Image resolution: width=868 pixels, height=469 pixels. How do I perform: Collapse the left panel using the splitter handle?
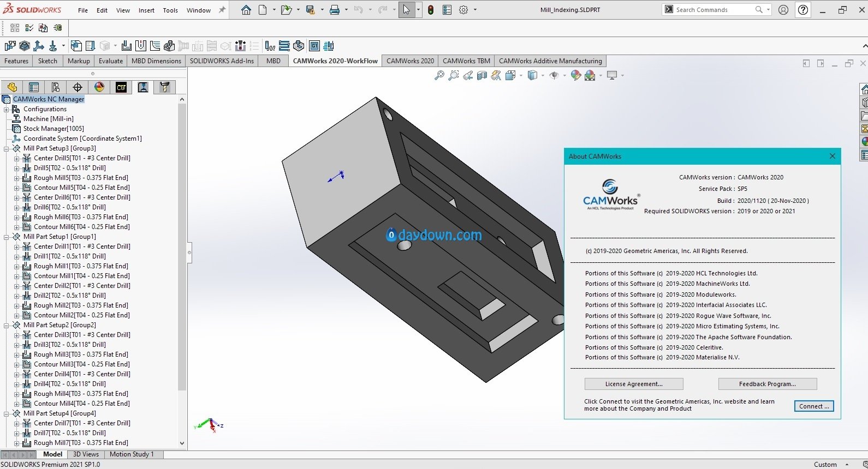[x=189, y=252]
